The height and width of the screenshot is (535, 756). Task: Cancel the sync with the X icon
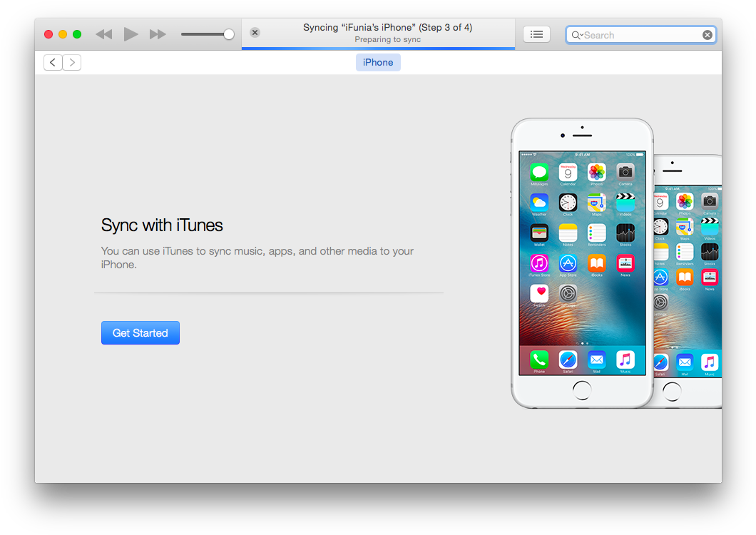[255, 32]
